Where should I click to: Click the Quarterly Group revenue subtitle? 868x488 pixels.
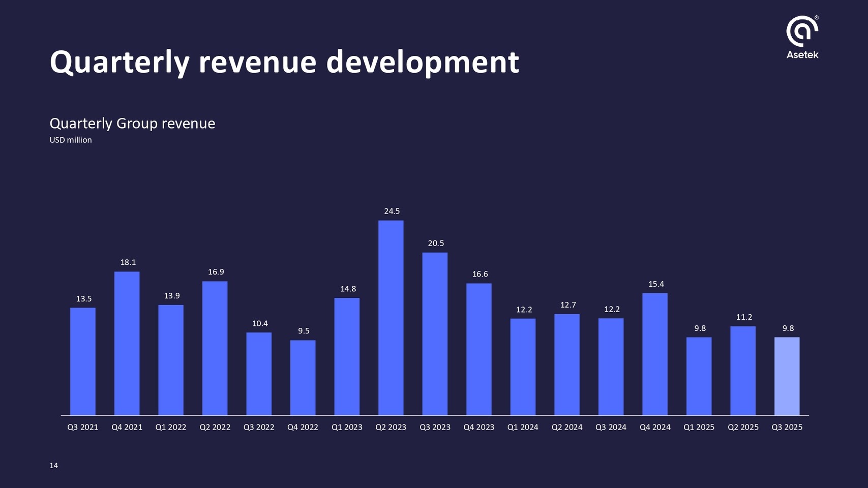(132, 124)
